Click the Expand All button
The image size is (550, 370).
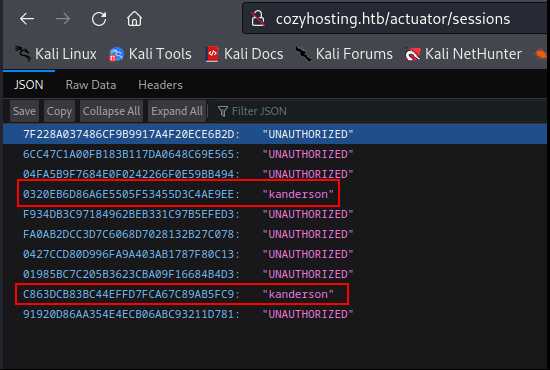177,111
